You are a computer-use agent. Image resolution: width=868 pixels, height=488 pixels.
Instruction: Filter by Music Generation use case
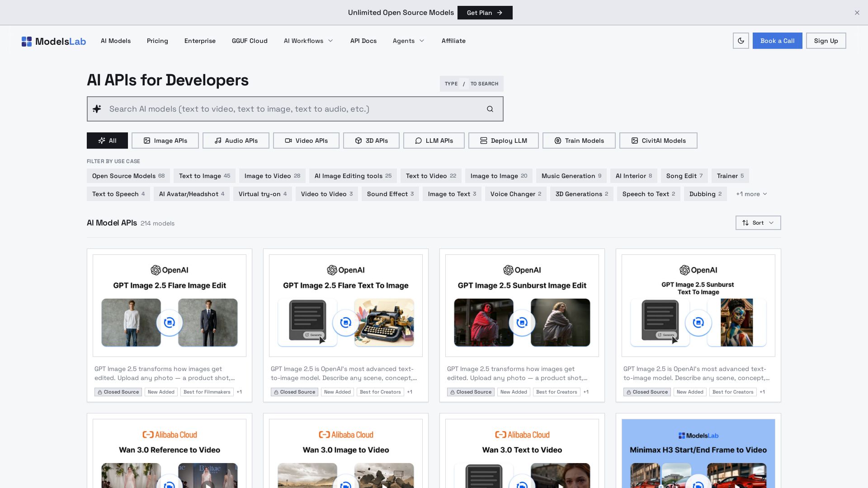pyautogui.click(x=571, y=176)
